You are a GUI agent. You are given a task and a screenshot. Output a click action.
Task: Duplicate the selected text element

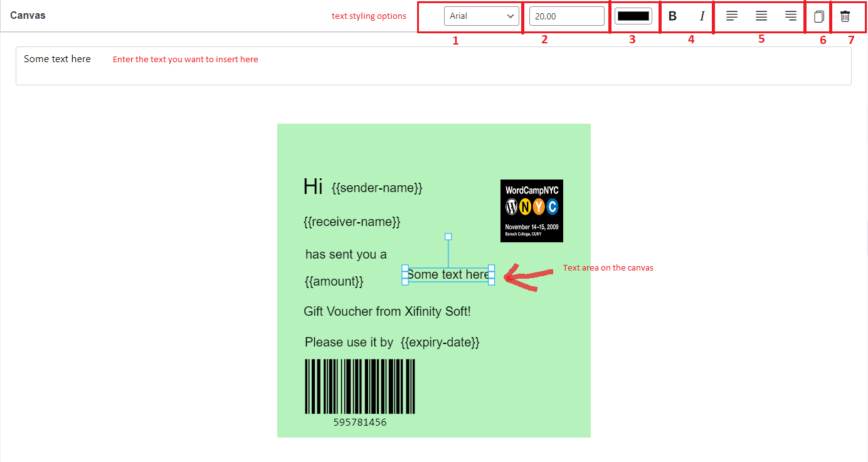click(x=818, y=16)
